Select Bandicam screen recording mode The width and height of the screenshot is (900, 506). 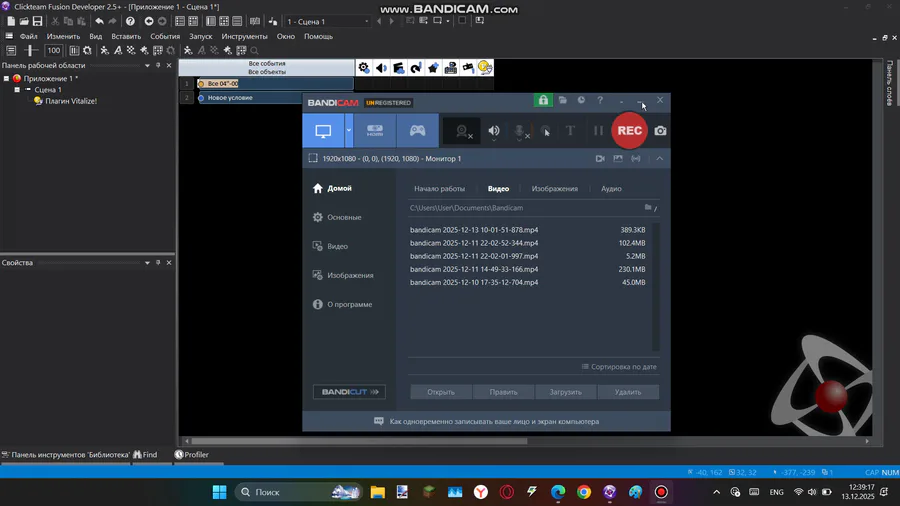coord(323,131)
